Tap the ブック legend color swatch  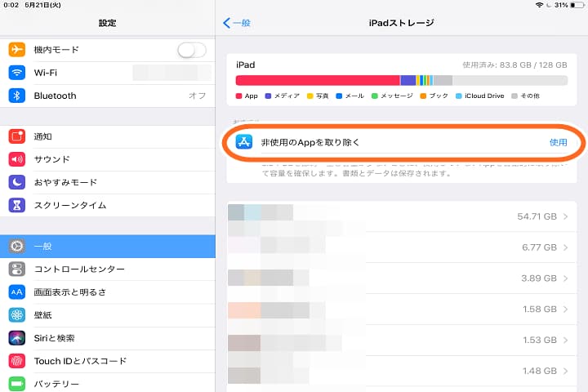[423, 96]
